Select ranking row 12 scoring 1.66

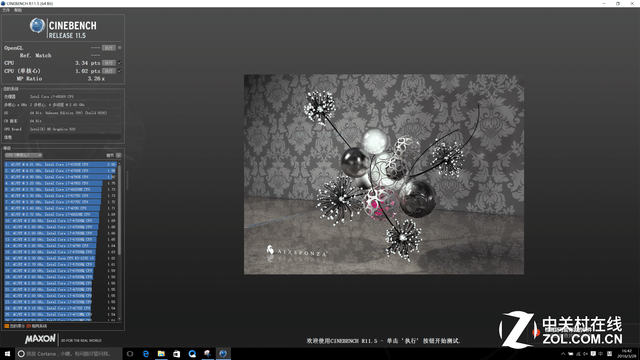60,233
